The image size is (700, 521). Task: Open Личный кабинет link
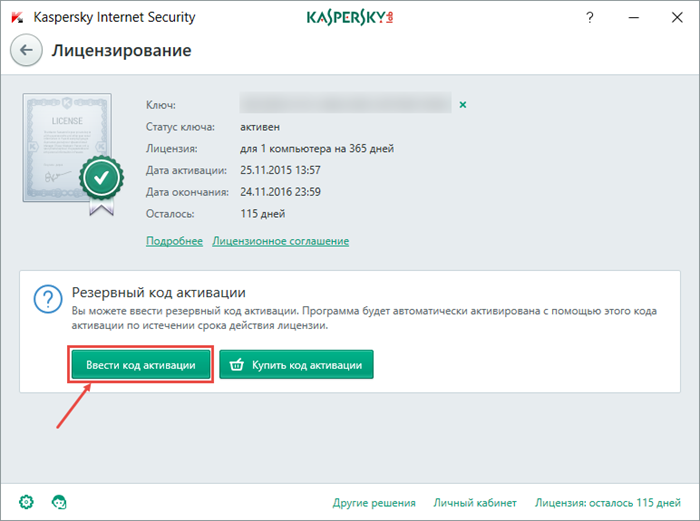coord(475,503)
